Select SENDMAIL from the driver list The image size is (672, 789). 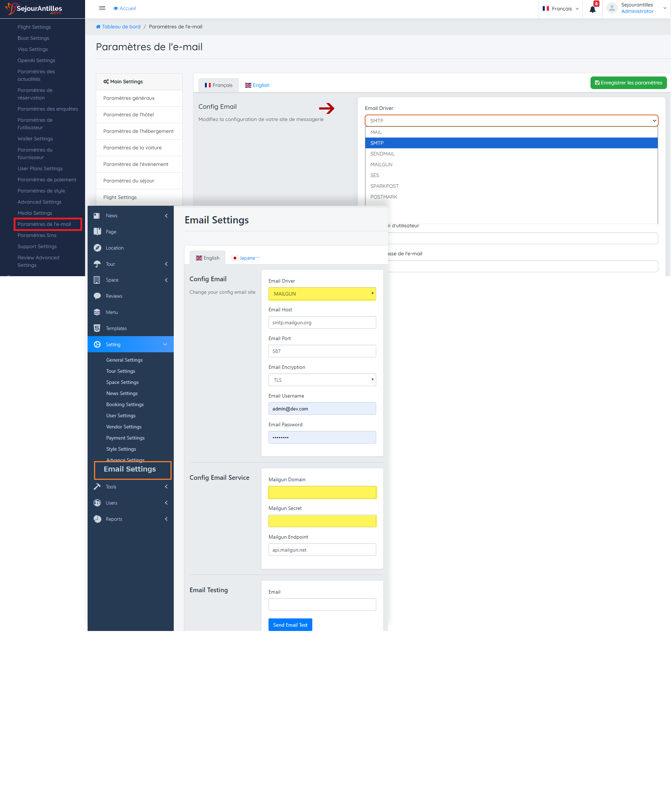pos(382,154)
